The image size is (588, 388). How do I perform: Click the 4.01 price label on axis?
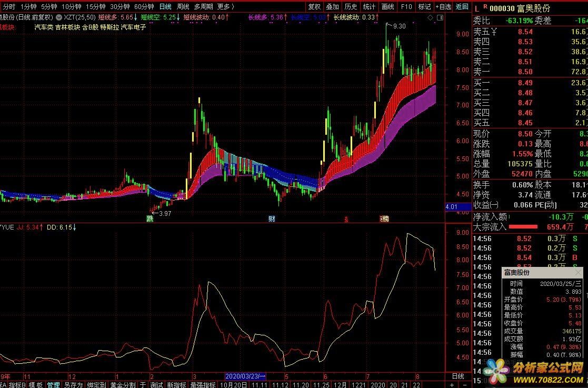point(459,206)
